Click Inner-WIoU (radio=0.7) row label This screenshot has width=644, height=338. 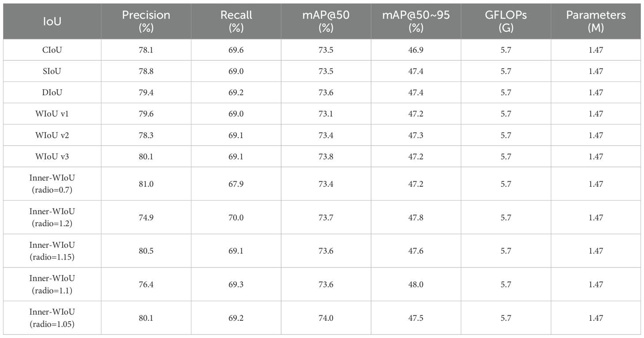click(x=52, y=184)
